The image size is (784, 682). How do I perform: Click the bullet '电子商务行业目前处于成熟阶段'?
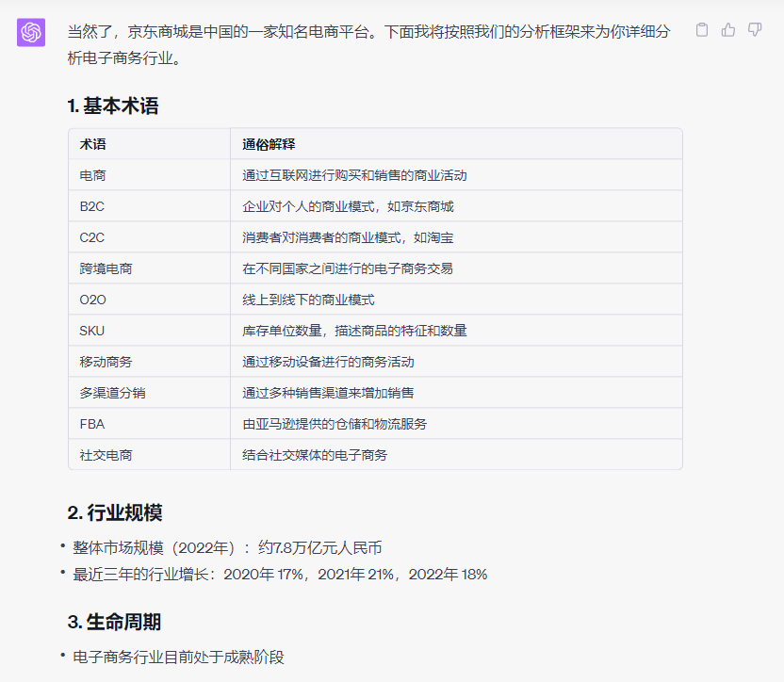click(178, 657)
